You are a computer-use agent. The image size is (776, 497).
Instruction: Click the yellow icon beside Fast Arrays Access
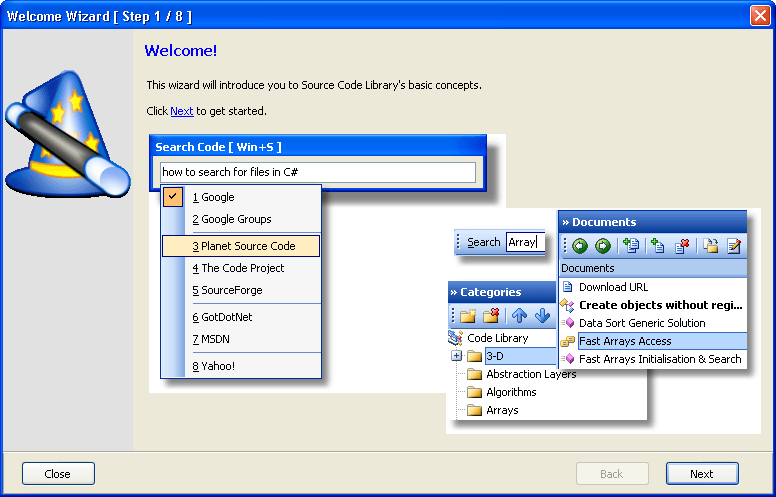[568, 341]
